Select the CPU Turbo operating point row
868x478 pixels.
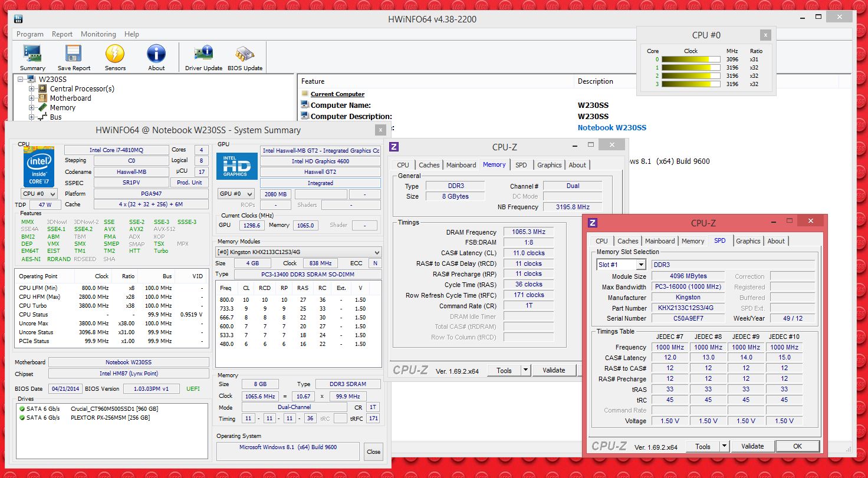111,305
